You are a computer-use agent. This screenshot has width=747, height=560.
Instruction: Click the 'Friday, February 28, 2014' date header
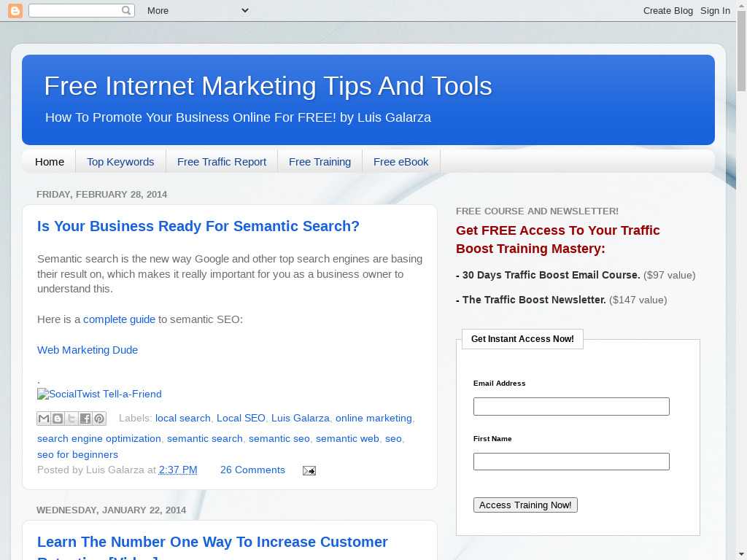point(102,194)
